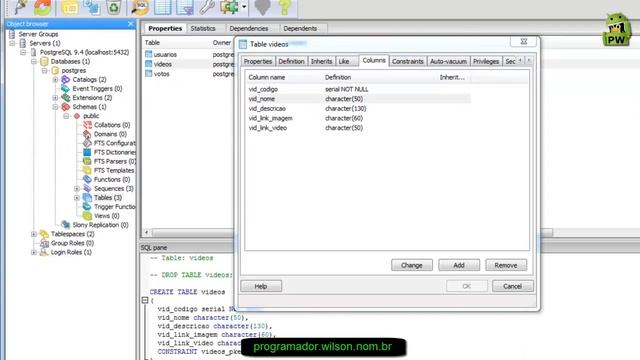
Task: Click the FTS Parsers icon
Action: 87,161
